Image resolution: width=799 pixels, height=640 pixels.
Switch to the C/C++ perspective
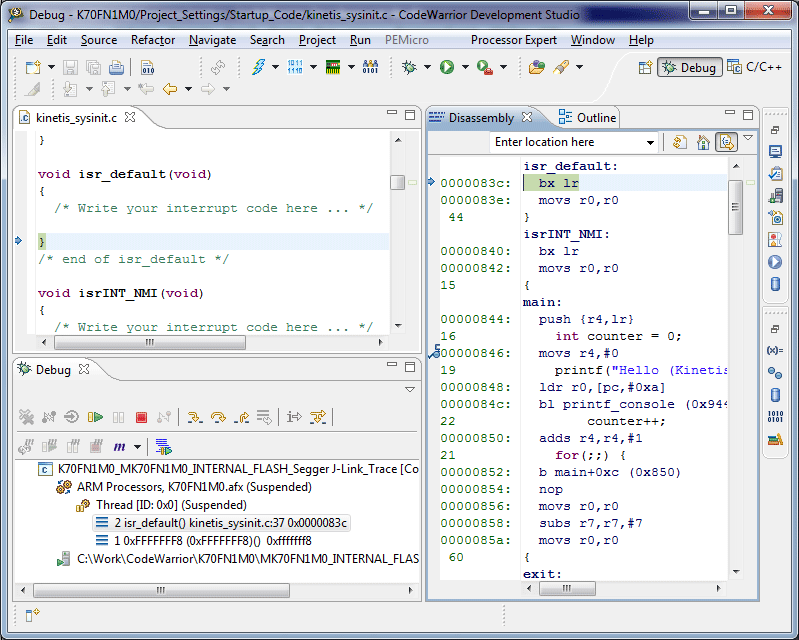[755, 67]
